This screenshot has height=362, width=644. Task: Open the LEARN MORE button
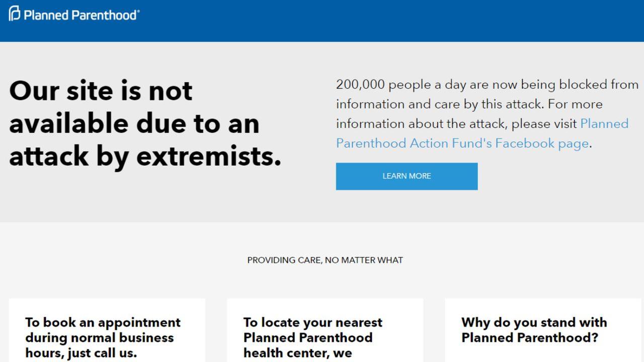click(407, 176)
